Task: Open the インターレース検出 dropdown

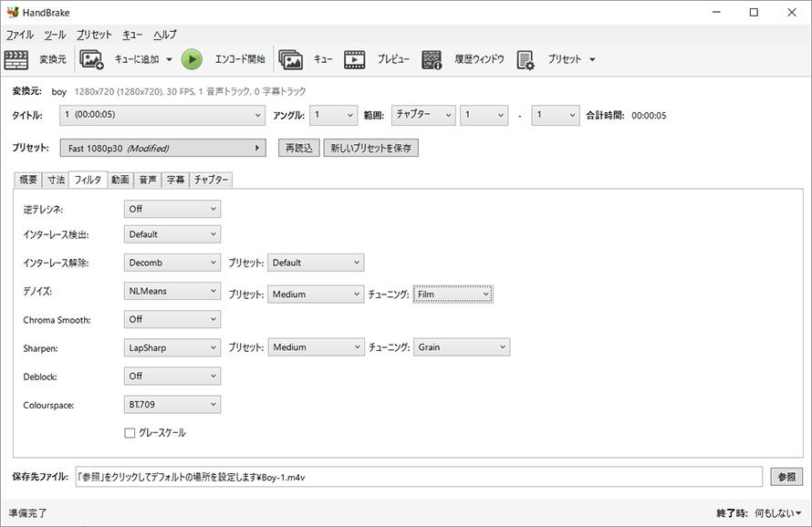Action: click(172, 234)
